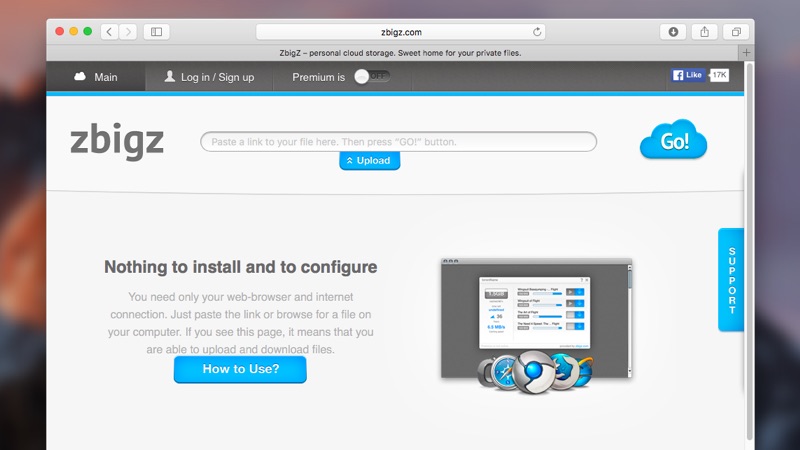Open the Safari downloads list
800x450 pixels.
673,32
